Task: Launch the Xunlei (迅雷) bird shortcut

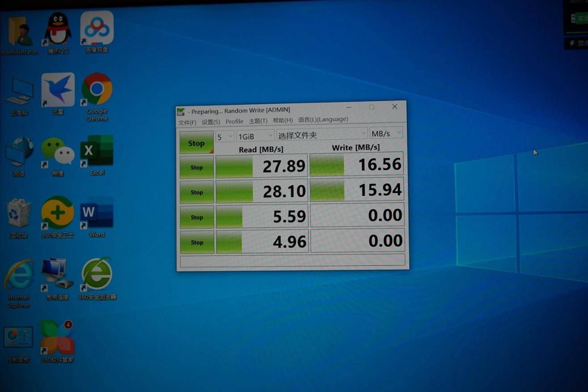Action: (x=58, y=94)
